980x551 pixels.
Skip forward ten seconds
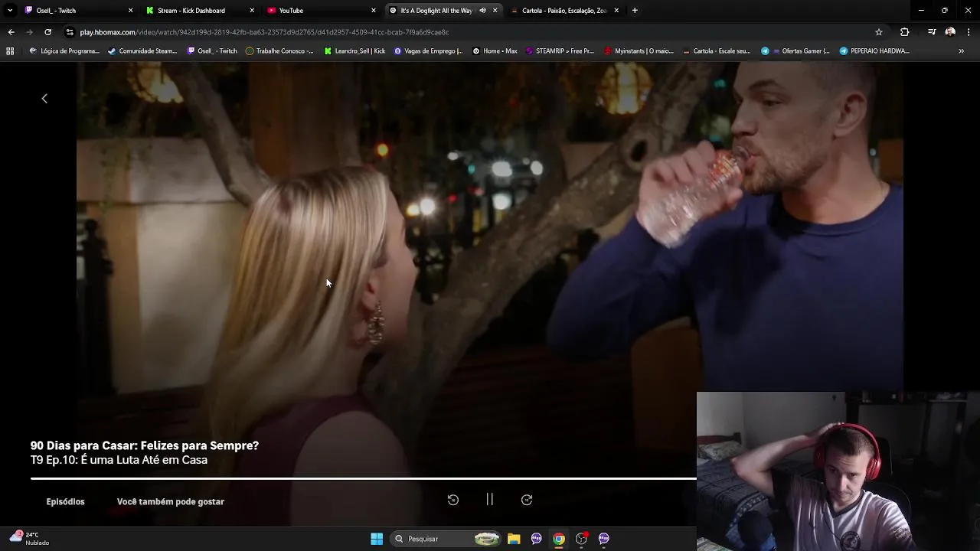point(527,500)
